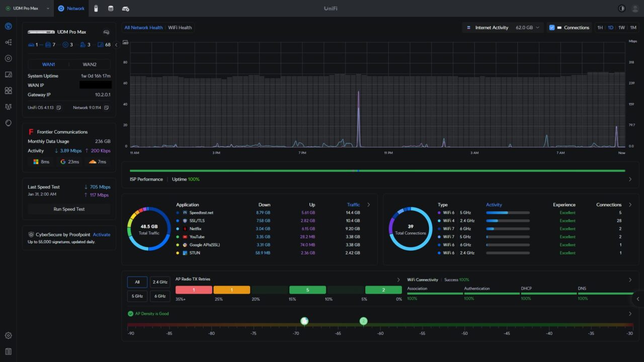Open Client Devices from the sidebar
644x362 pixels.
tap(8, 74)
